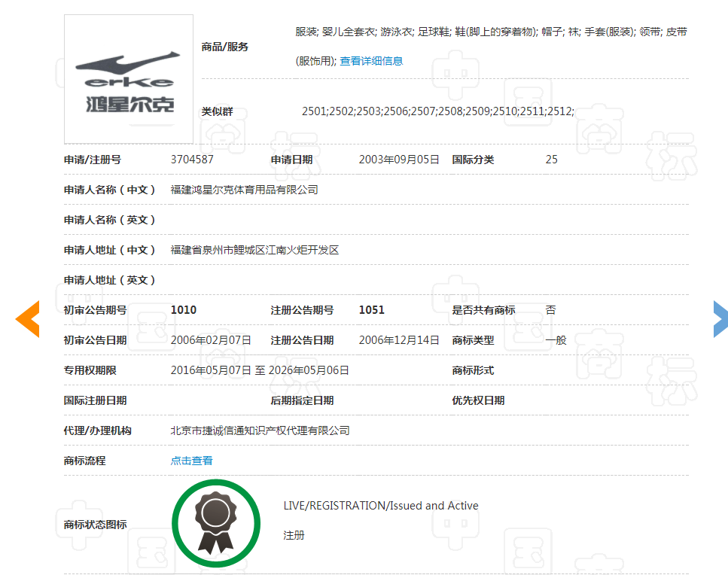Viewport: 728px width, 575px height.
Task: Select application date 2003年09月05日
Action: [x=399, y=160]
